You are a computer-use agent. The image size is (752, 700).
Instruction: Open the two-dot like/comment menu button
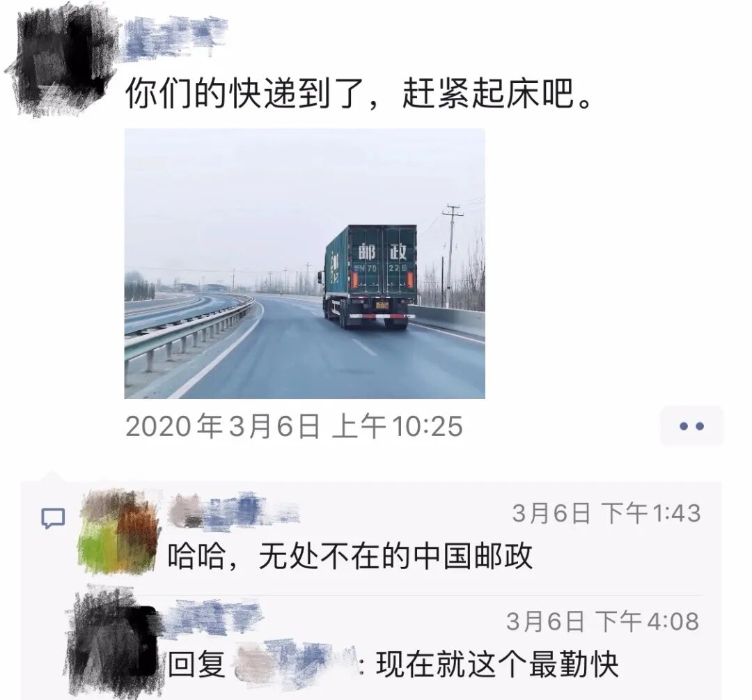tap(691, 426)
